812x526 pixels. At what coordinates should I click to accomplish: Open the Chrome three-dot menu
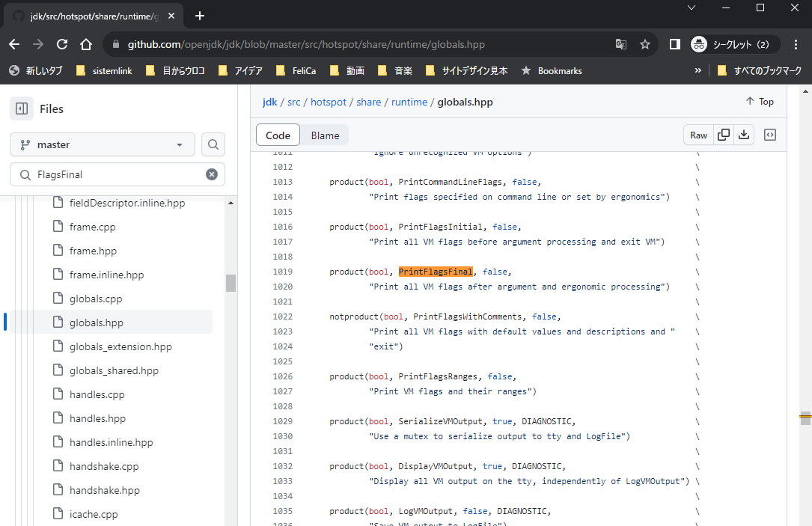pyautogui.click(x=796, y=44)
